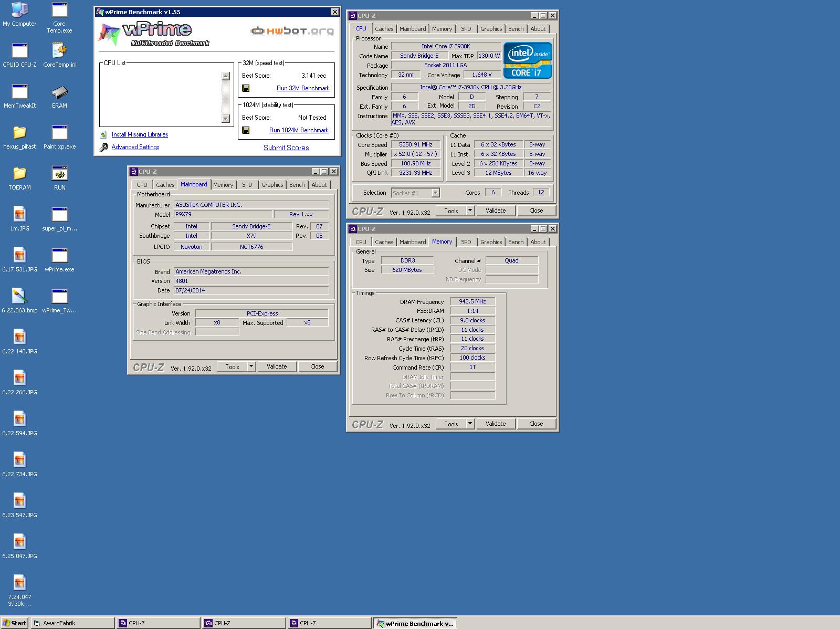Click the Validate button in Memory window
840x630 pixels.
click(x=496, y=424)
